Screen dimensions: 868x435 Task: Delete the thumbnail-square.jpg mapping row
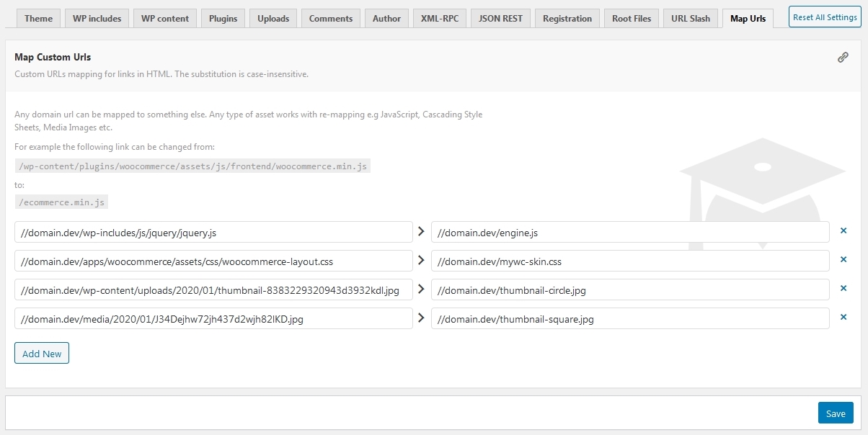click(x=843, y=318)
